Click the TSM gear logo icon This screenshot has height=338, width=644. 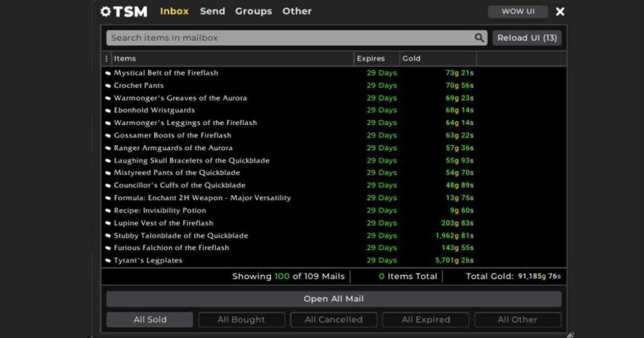[106, 11]
